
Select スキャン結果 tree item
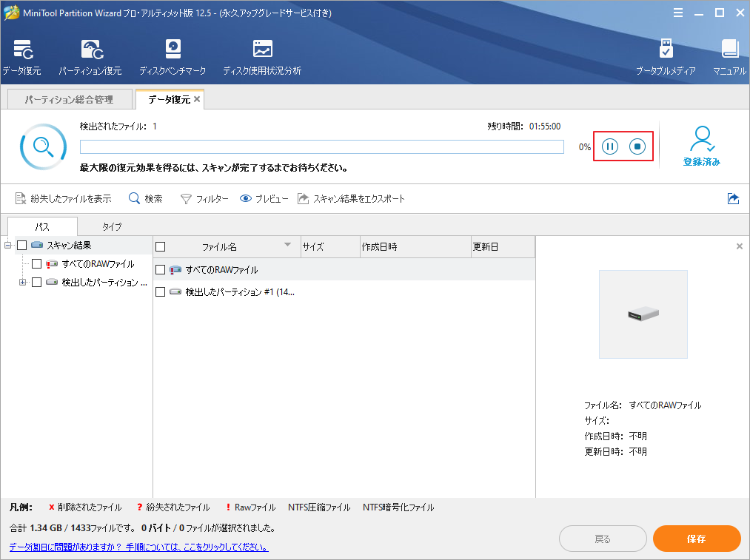69,246
